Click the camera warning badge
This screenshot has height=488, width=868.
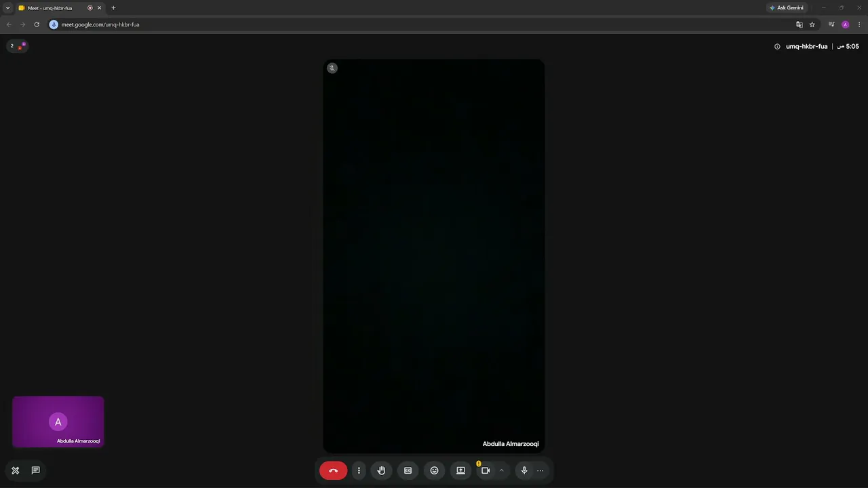click(x=479, y=464)
